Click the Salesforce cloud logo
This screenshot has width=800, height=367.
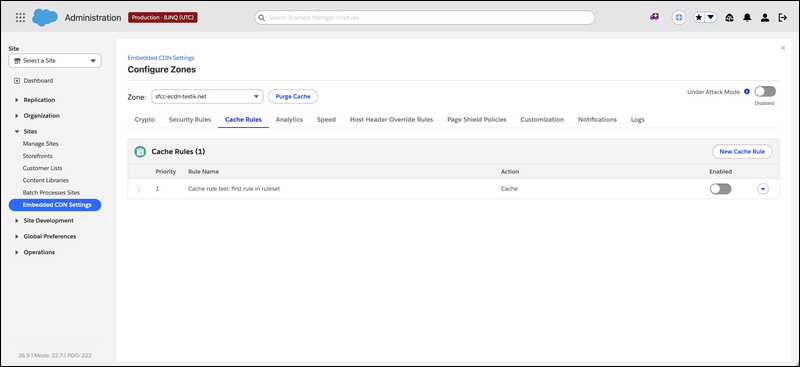tap(45, 17)
